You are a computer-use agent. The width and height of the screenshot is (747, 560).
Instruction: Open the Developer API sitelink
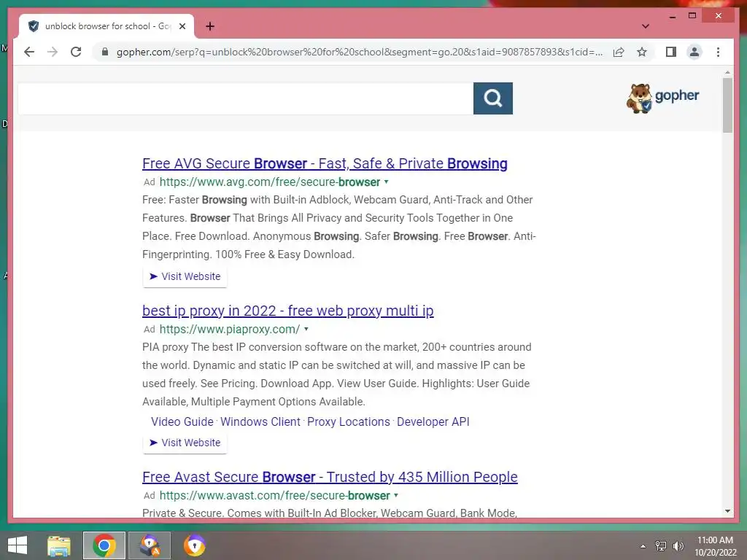pos(433,422)
